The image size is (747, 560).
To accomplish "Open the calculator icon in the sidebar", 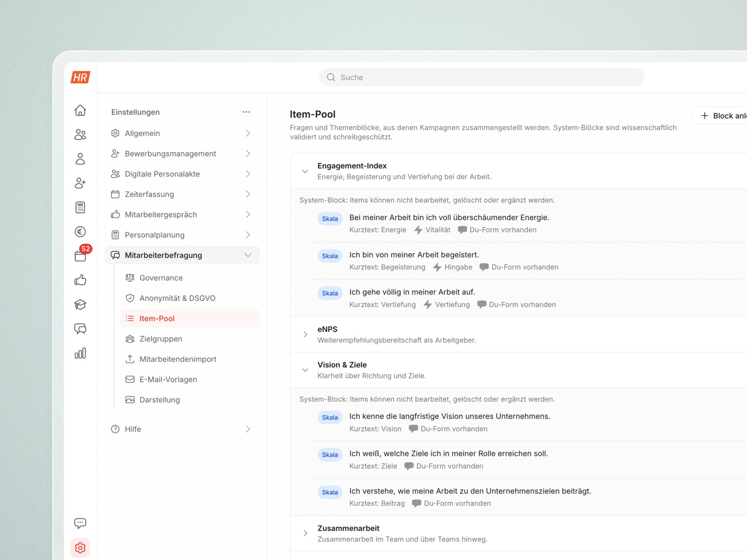I will 80,207.
